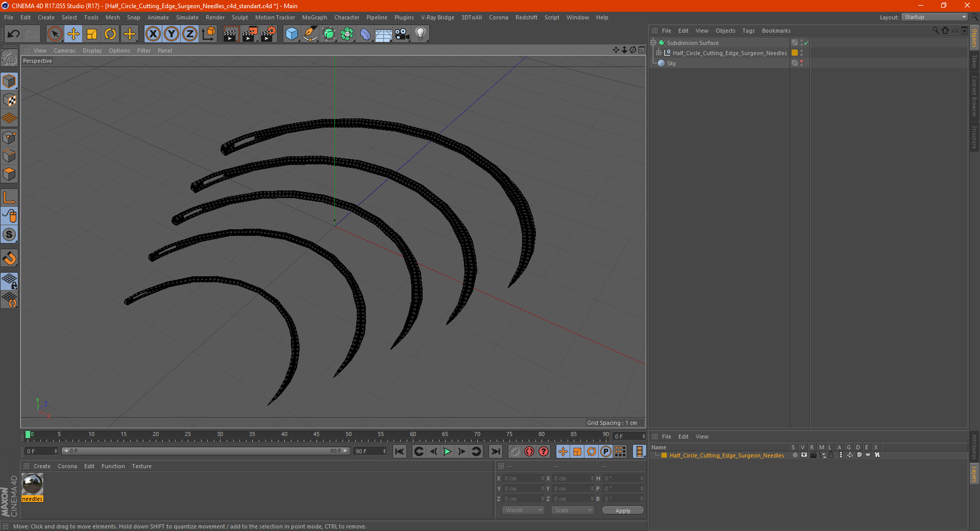Open the Material manager Texture menu
Viewport: 980px width, 531px height.
coord(141,466)
